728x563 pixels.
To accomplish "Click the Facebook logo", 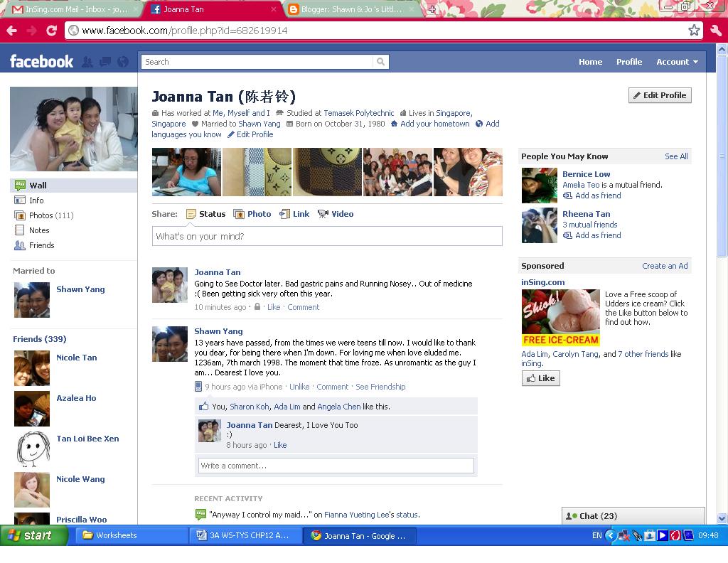I will point(41,61).
